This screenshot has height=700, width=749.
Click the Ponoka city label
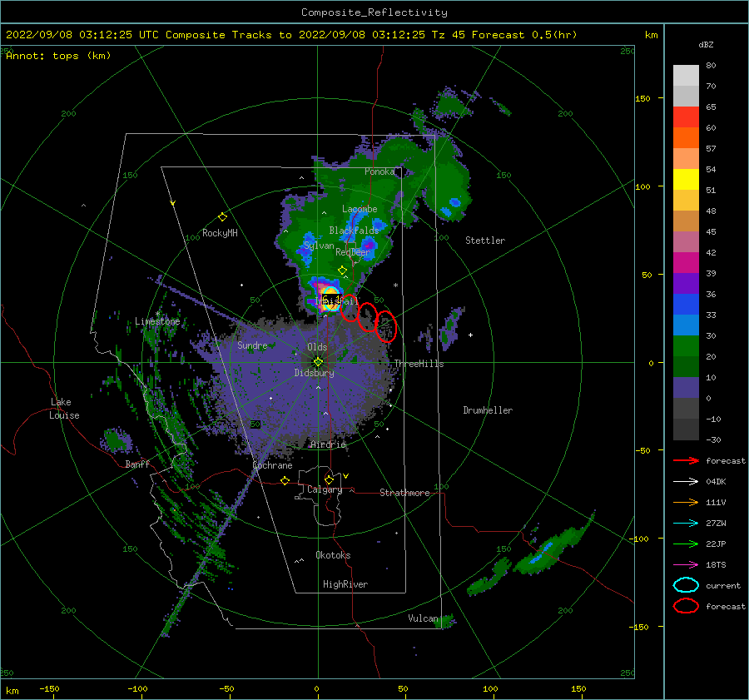pyautogui.click(x=379, y=171)
